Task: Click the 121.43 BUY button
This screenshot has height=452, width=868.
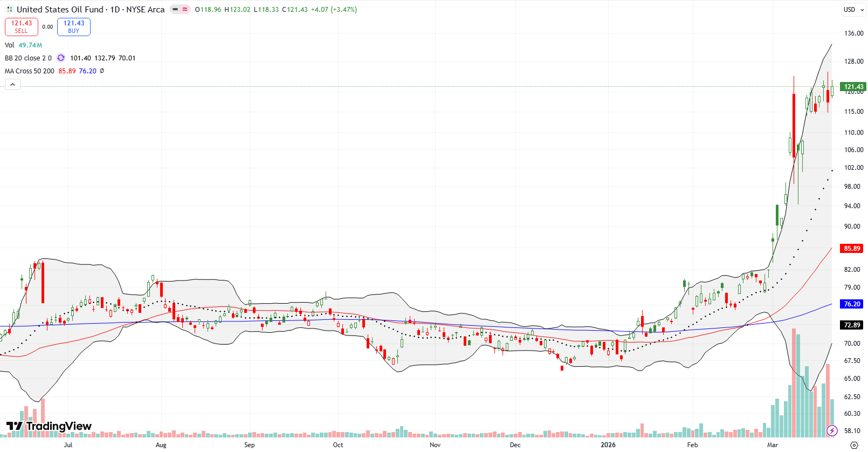Action: (74, 26)
